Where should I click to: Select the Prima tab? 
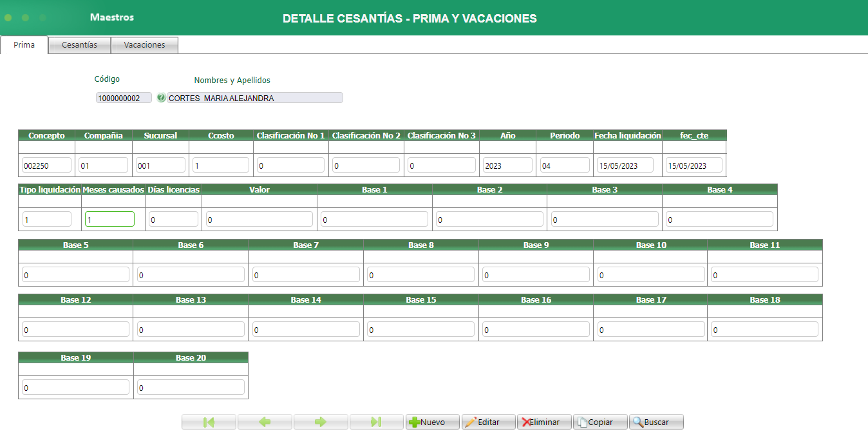point(24,44)
